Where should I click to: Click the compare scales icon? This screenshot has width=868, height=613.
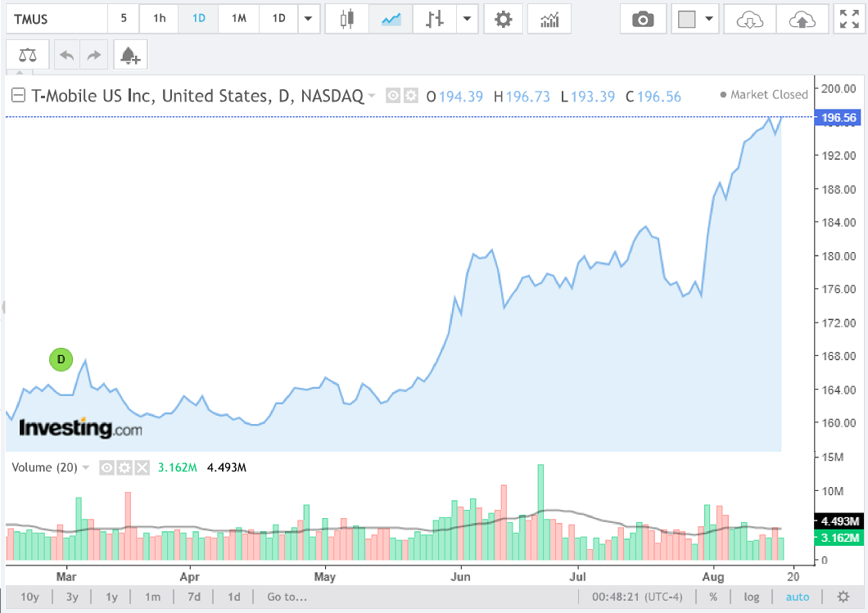(x=28, y=55)
